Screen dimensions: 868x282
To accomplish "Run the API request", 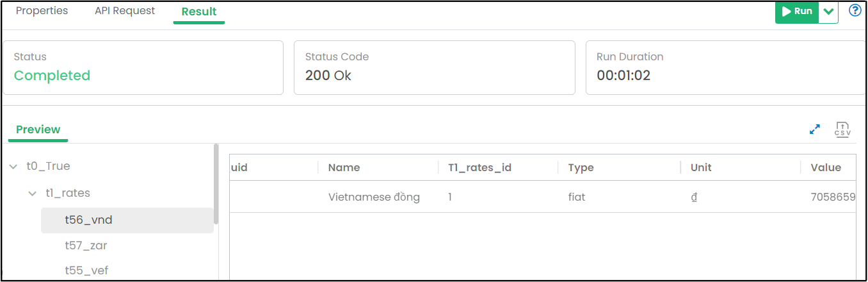I will [797, 12].
